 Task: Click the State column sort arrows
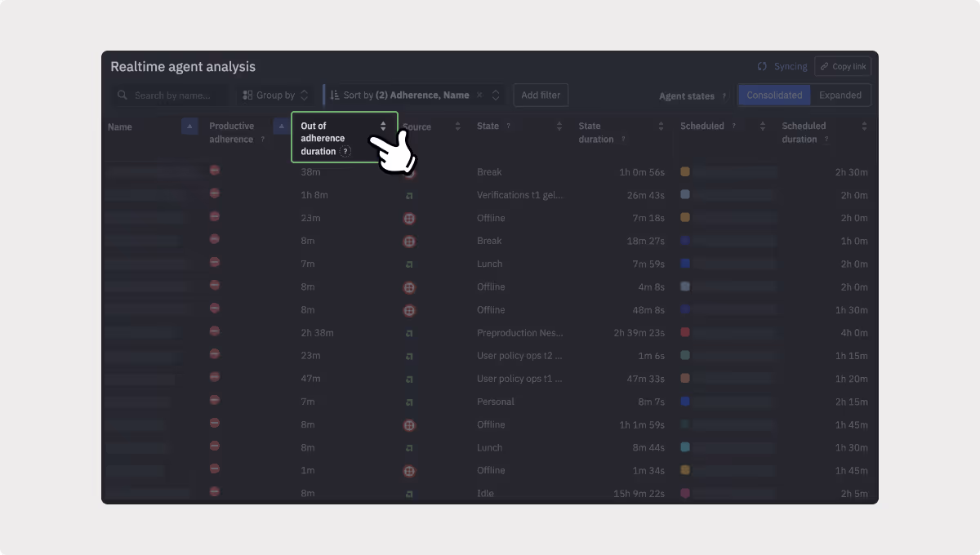click(559, 127)
